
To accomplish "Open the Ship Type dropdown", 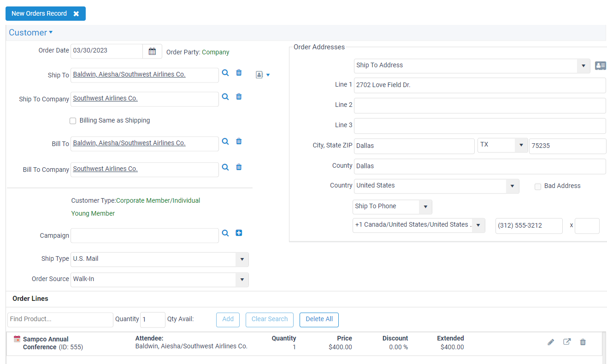I will [242, 259].
